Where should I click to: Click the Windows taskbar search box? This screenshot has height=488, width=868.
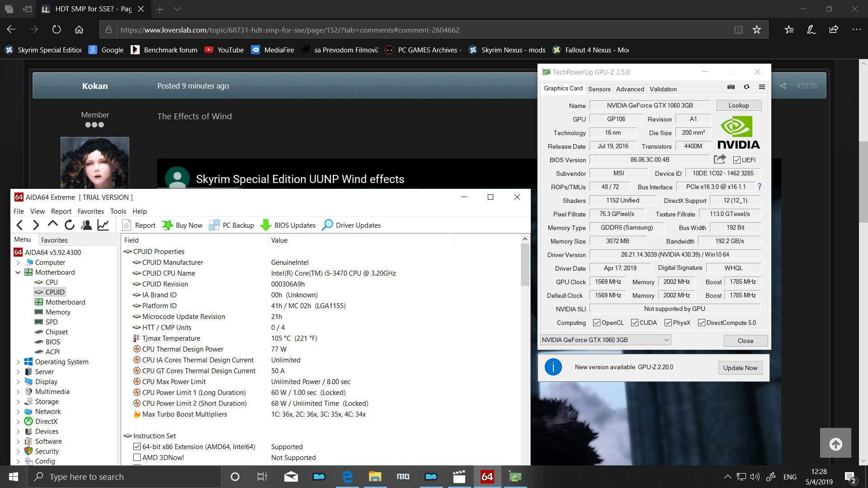(x=124, y=477)
